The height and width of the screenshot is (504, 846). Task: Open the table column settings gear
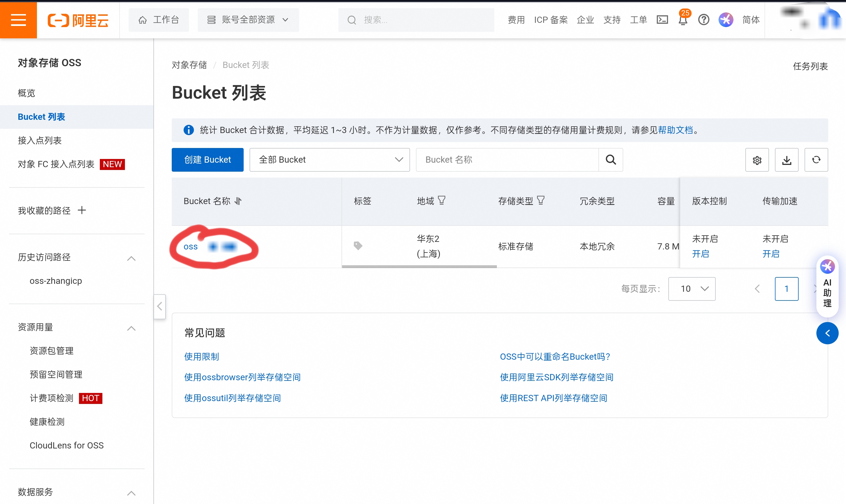pyautogui.click(x=757, y=160)
